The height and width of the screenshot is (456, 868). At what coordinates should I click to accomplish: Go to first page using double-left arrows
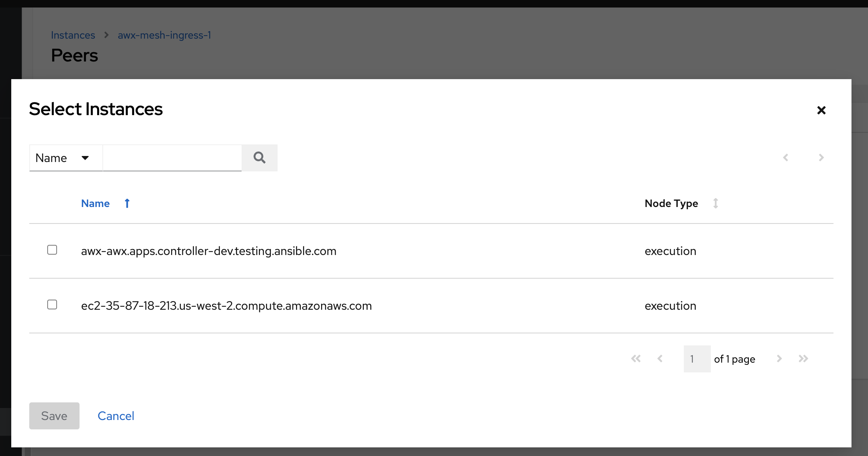pyautogui.click(x=636, y=359)
